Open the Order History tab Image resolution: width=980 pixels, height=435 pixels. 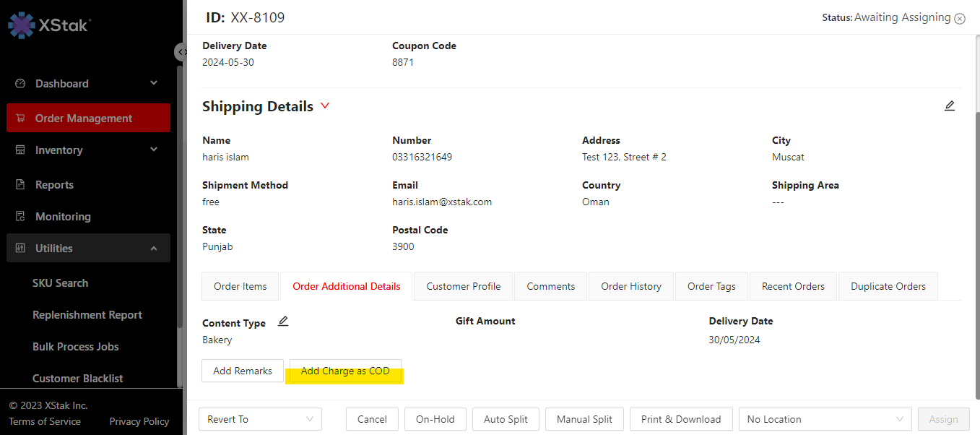630,286
